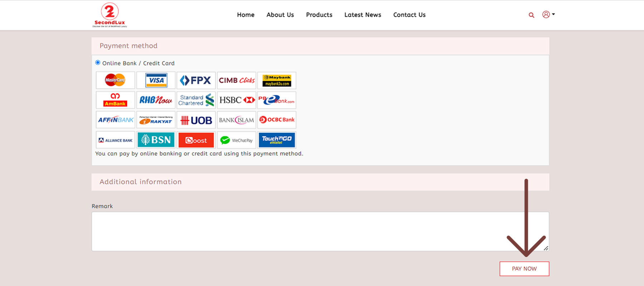
Task: Open the Contact Us page
Action: coord(409,15)
